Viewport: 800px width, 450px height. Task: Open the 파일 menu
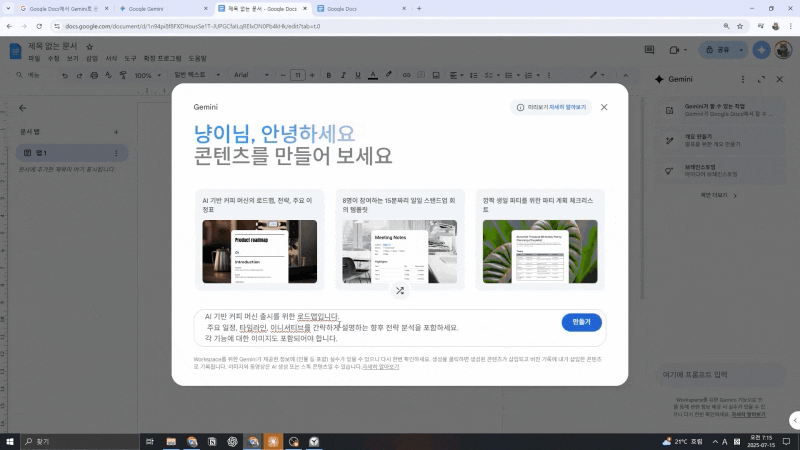tap(34, 59)
